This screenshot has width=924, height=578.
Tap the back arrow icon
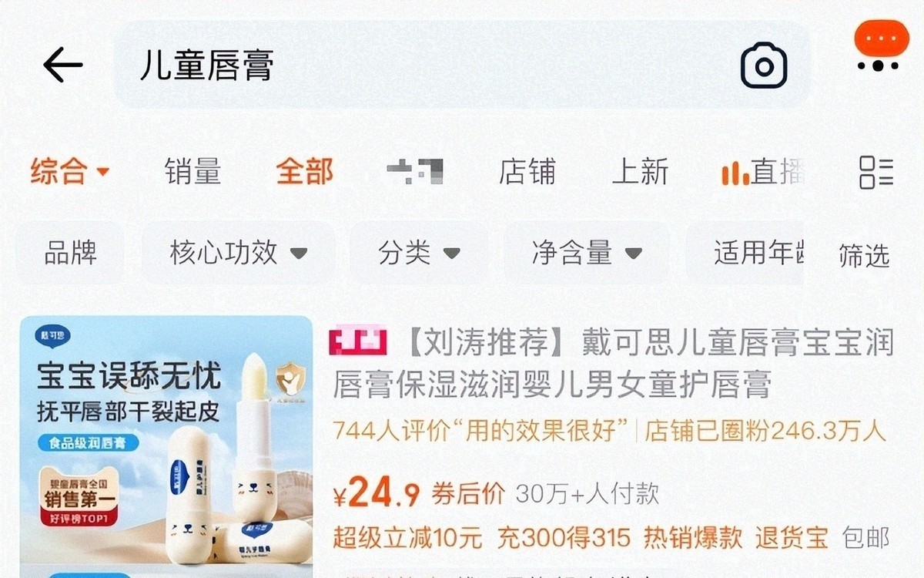63,65
